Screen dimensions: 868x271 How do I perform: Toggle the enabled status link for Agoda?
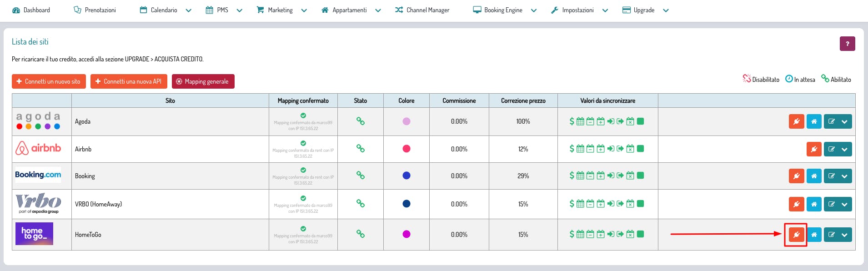(360, 121)
